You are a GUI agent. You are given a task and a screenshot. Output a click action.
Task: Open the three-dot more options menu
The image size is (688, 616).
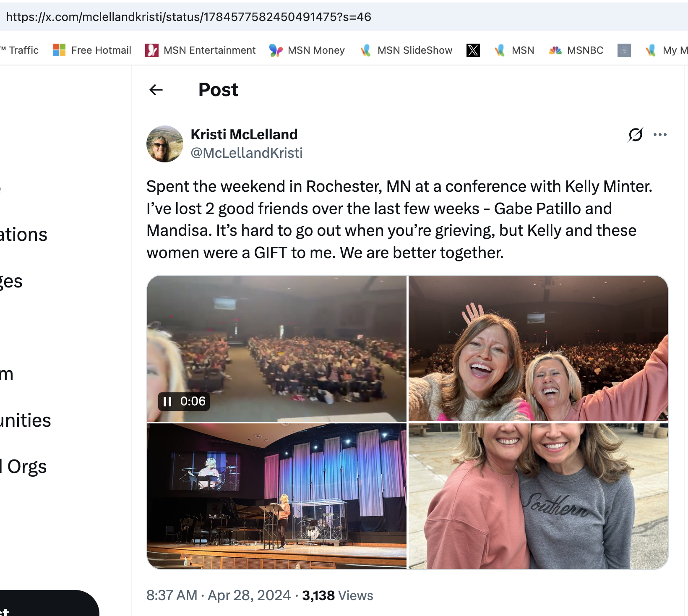coord(660,135)
